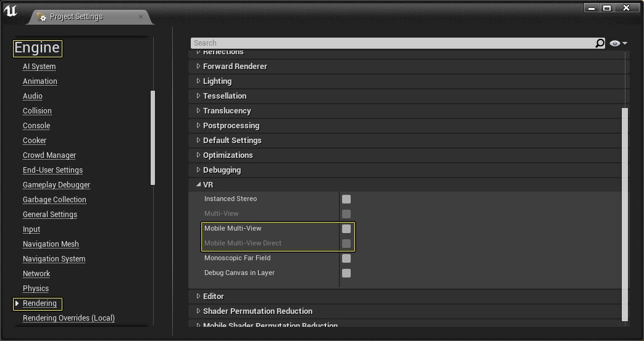Click the Unreal Engine logo icon
The image size is (644, 341).
[x=10, y=10]
